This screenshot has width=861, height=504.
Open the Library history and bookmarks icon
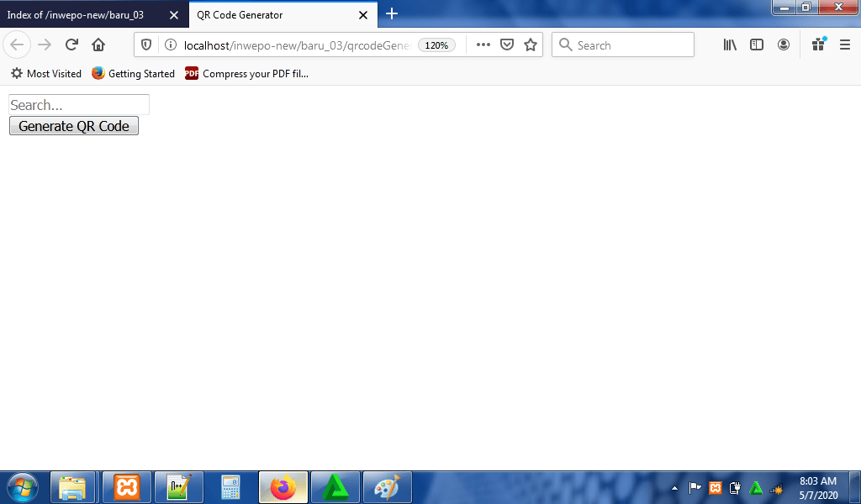730,45
